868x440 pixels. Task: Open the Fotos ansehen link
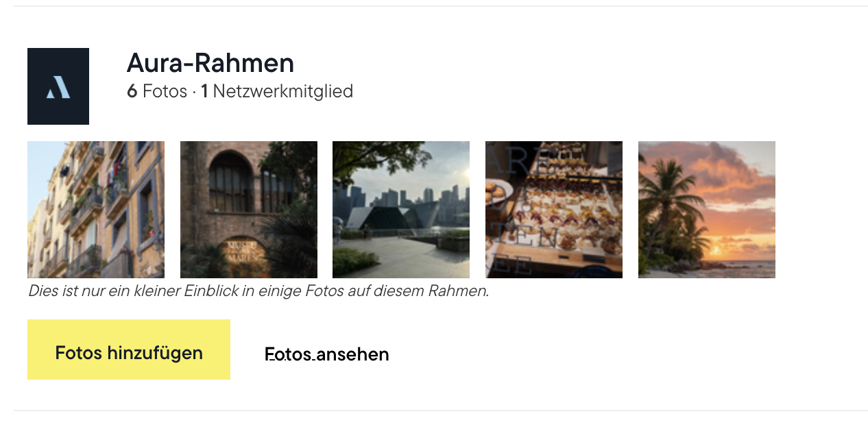tap(326, 354)
